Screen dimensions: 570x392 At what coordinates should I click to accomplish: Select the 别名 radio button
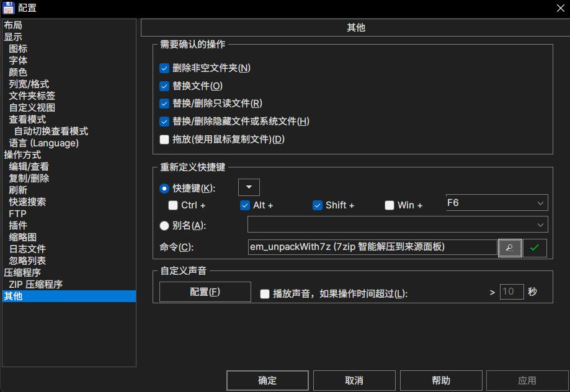[x=164, y=226]
